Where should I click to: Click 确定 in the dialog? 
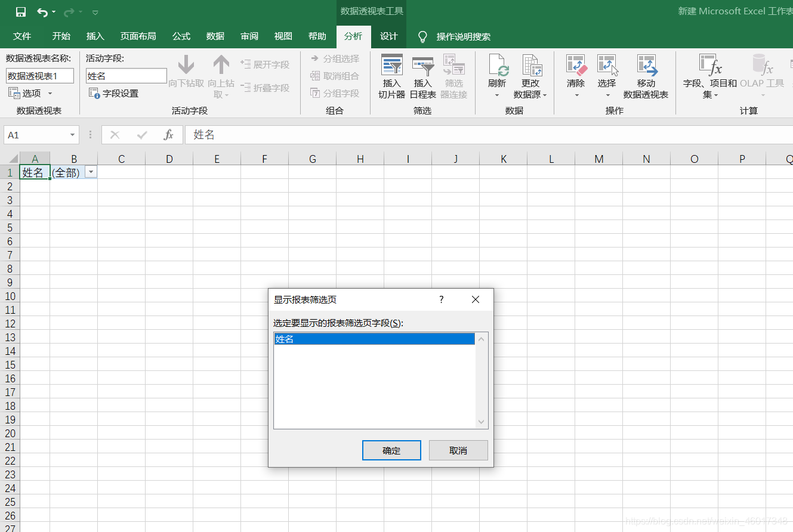(x=391, y=450)
